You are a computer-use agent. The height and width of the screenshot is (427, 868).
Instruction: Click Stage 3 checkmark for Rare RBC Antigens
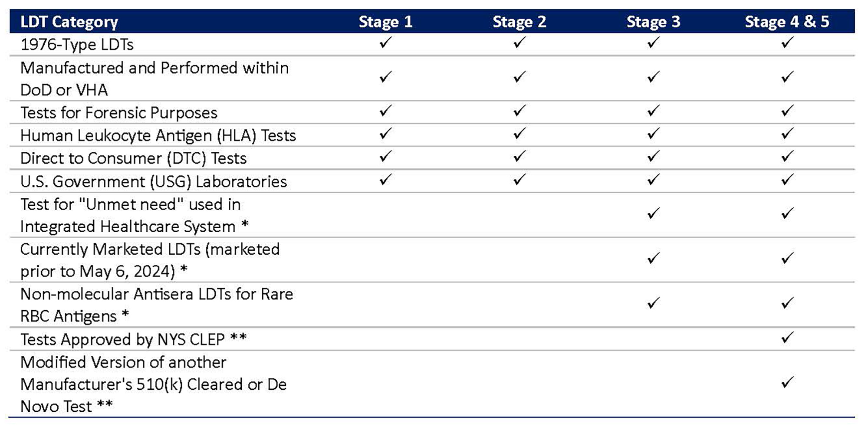pyautogui.click(x=653, y=303)
